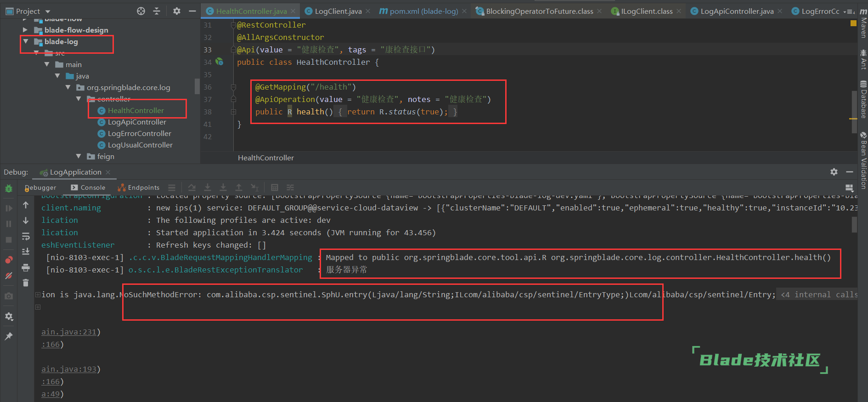Close the LogApplication debug tab
Screen dimensions: 868x402
108,172
